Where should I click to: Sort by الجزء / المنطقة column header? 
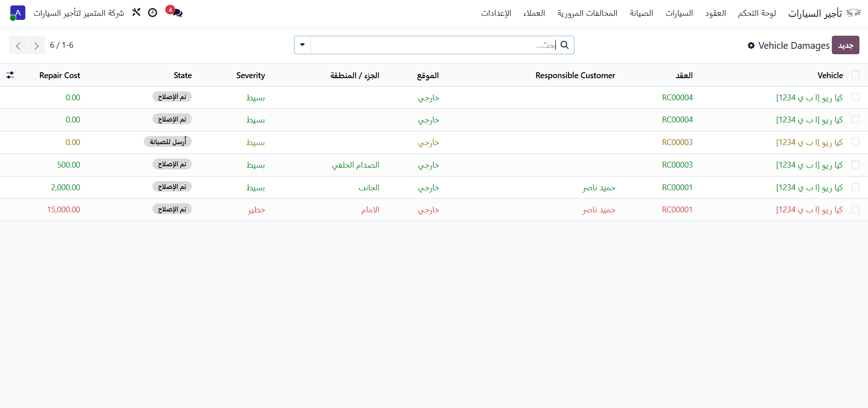[x=355, y=75]
